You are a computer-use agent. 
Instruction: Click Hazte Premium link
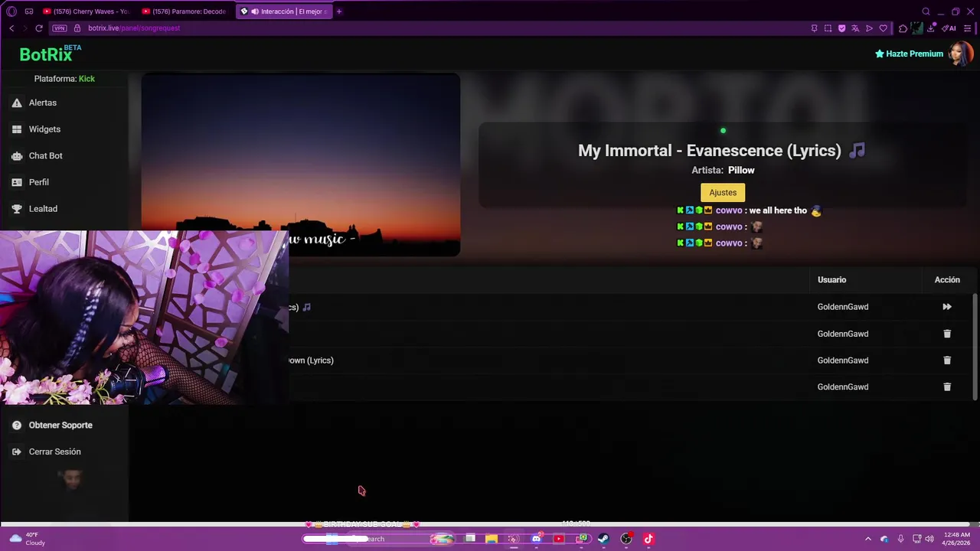(909, 54)
